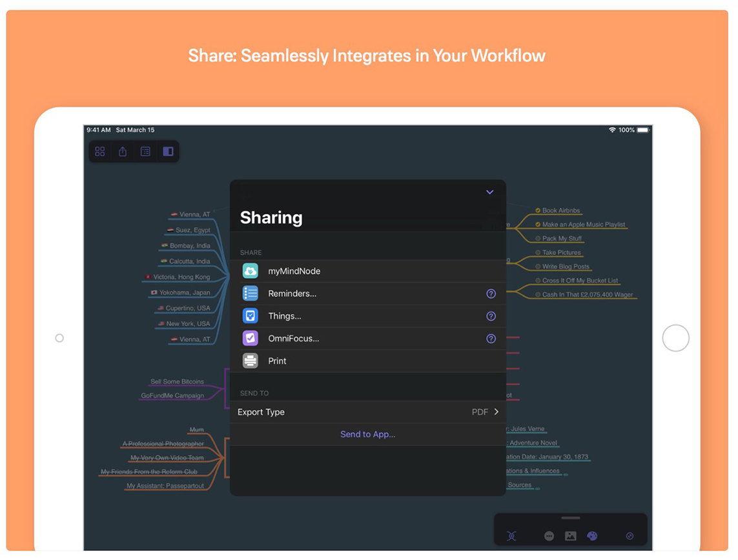Open help for Reminders option
The height and width of the screenshot is (560, 738).
pos(491,294)
